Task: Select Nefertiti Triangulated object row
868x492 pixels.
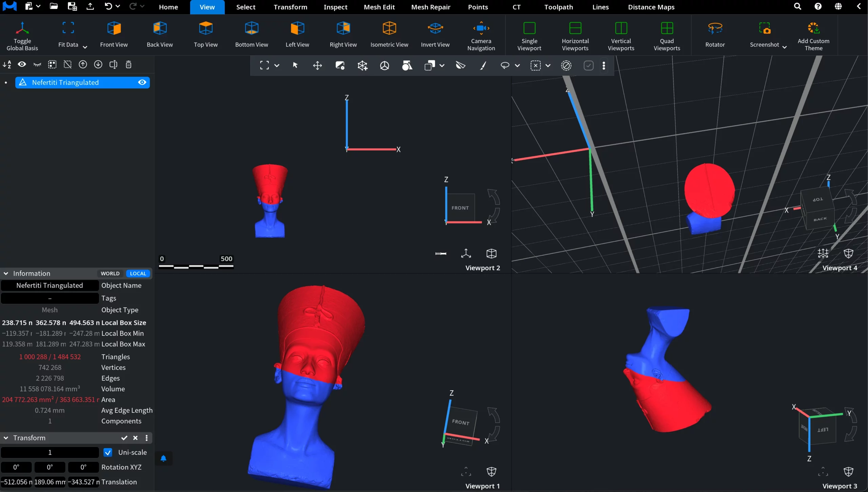Action: point(82,82)
